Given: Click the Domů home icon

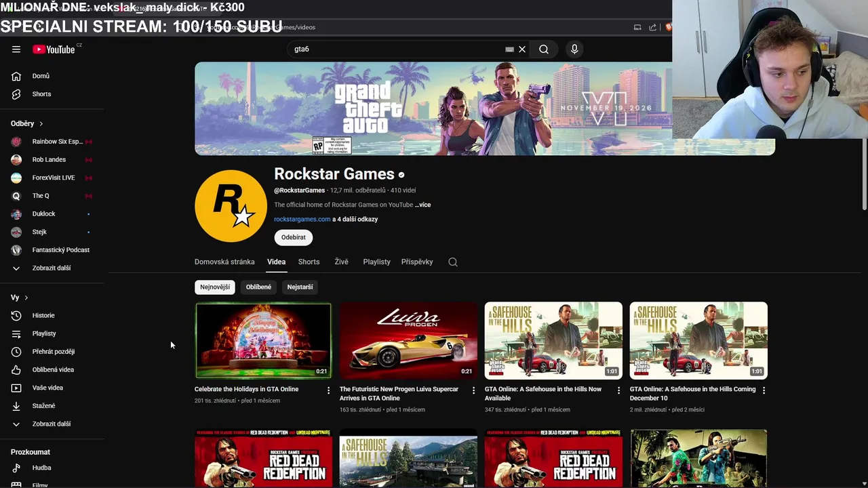Looking at the screenshot, I should tap(16, 76).
